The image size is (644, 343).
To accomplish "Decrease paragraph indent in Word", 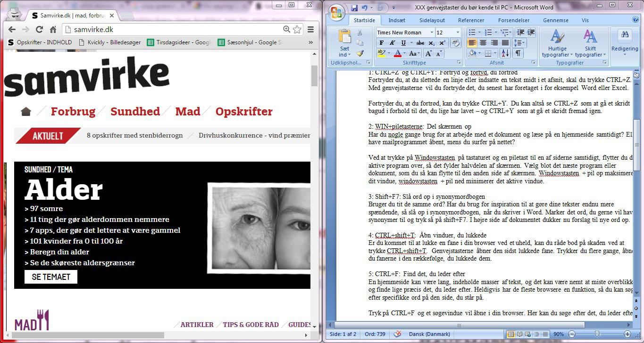I will (x=520, y=32).
